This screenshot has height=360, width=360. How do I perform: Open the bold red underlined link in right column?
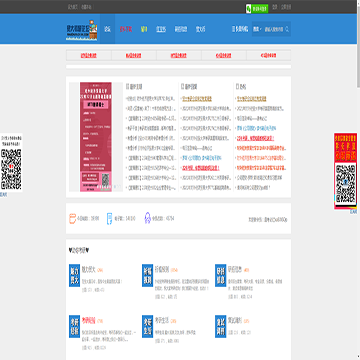pos(255,138)
